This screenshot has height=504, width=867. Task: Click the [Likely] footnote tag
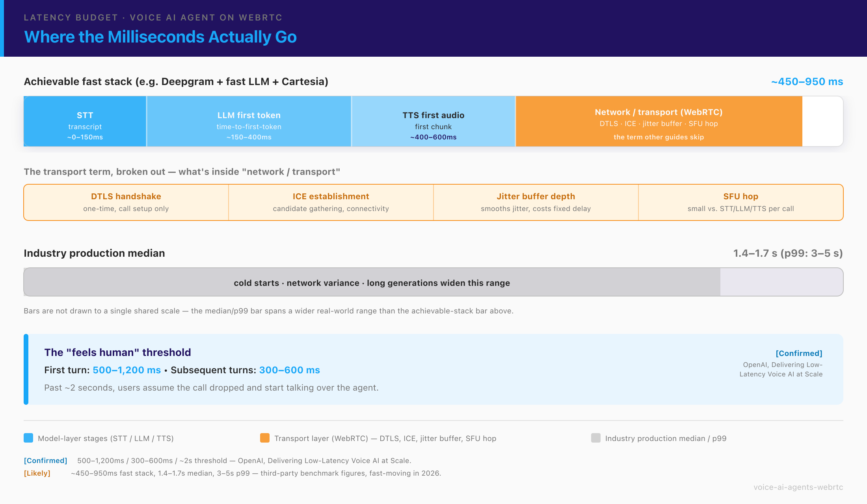click(x=37, y=473)
